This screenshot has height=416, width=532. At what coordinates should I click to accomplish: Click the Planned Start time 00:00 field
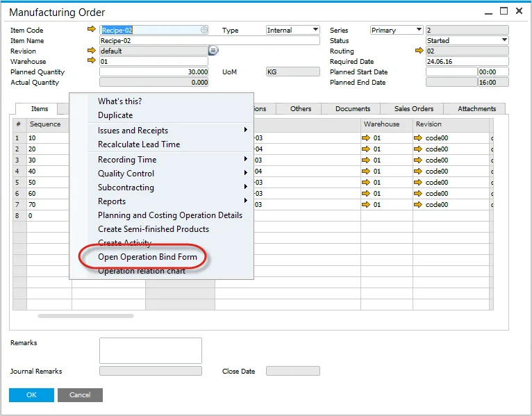pyautogui.click(x=493, y=72)
